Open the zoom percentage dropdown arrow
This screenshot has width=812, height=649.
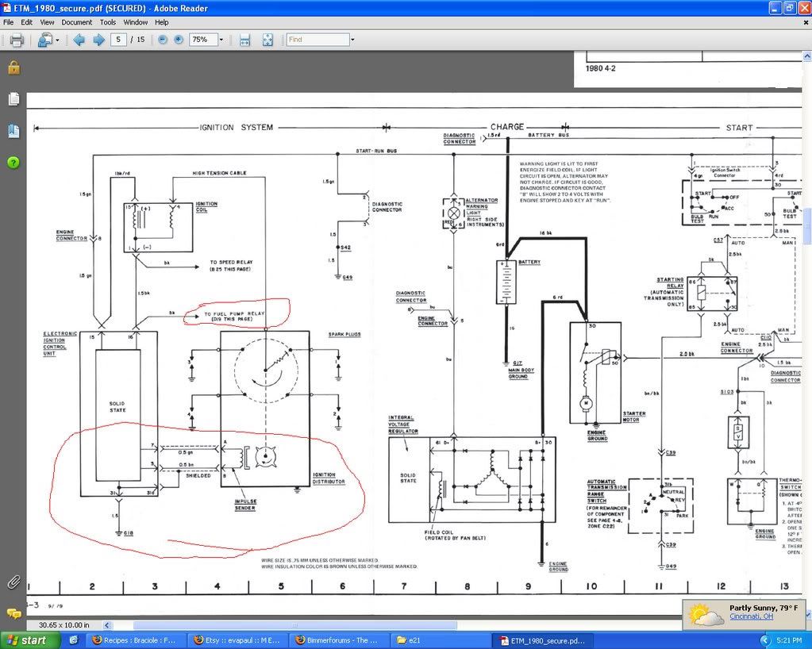(221, 40)
